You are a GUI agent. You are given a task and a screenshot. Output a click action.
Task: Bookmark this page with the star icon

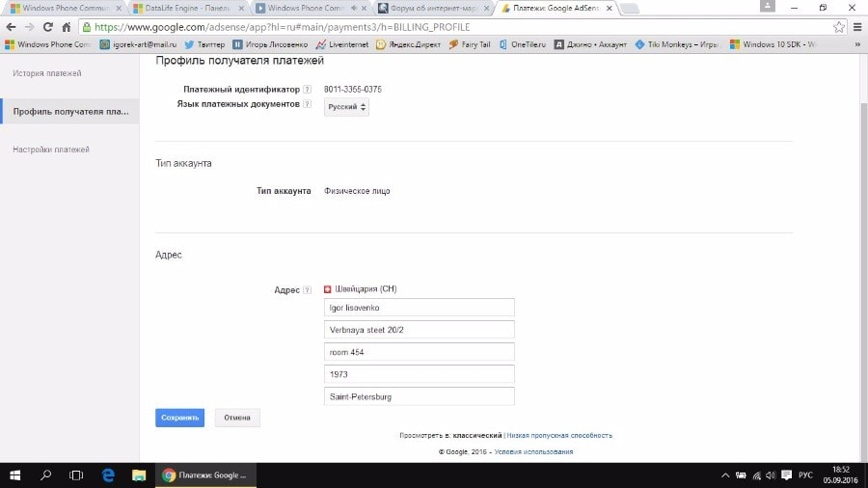coord(839,27)
